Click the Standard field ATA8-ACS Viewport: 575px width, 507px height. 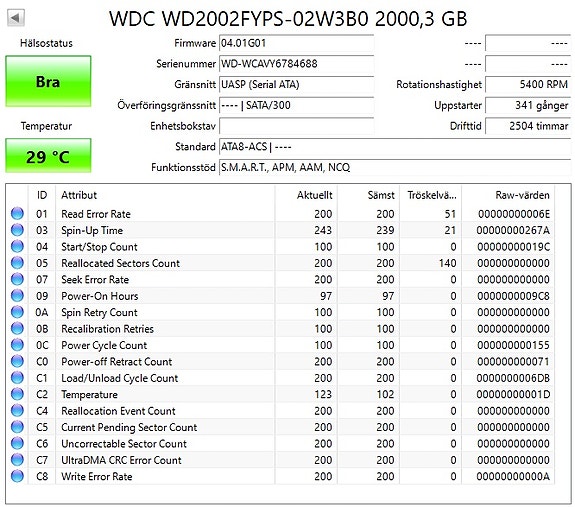click(x=395, y=147)
